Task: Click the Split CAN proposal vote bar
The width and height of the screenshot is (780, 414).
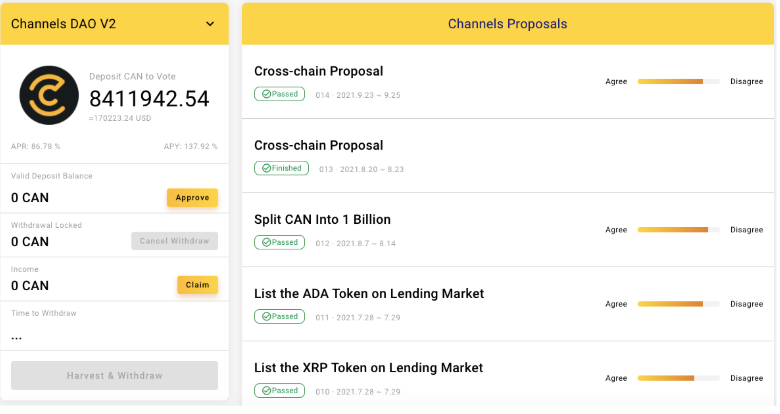Action: pyautogui.click(x=678, y=229)
